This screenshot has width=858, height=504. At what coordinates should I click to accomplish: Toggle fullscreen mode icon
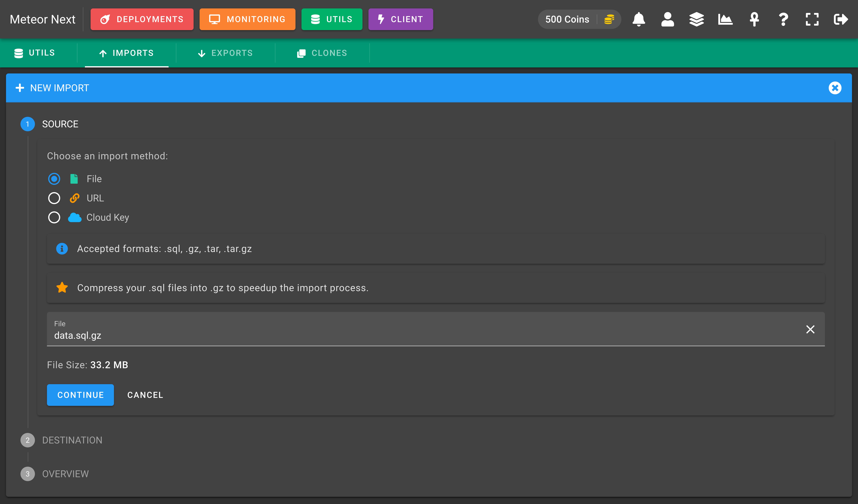pyautogui.click(x=812, y=19)
